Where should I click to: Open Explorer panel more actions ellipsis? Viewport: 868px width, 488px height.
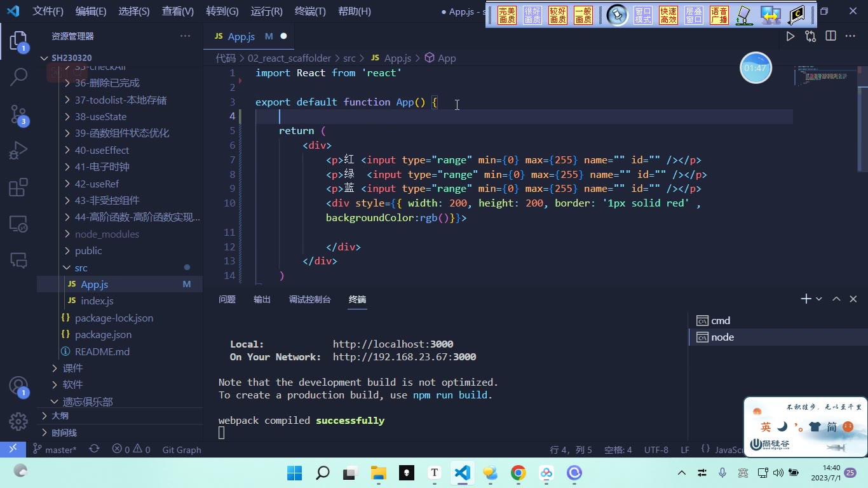coord(186,36)
